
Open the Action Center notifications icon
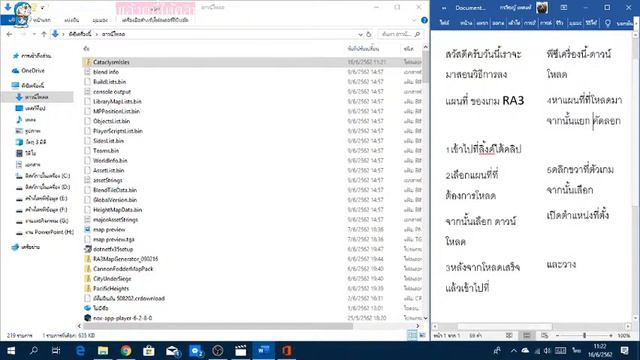[625, 351]
